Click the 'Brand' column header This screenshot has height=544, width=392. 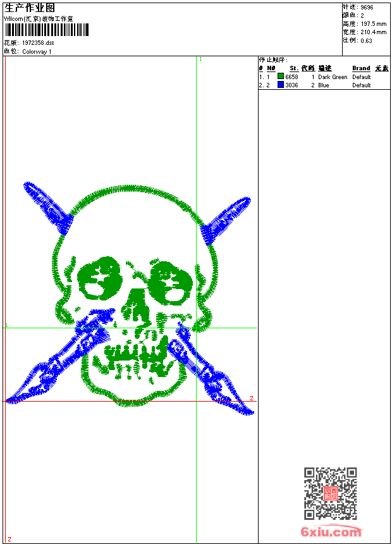361,68
